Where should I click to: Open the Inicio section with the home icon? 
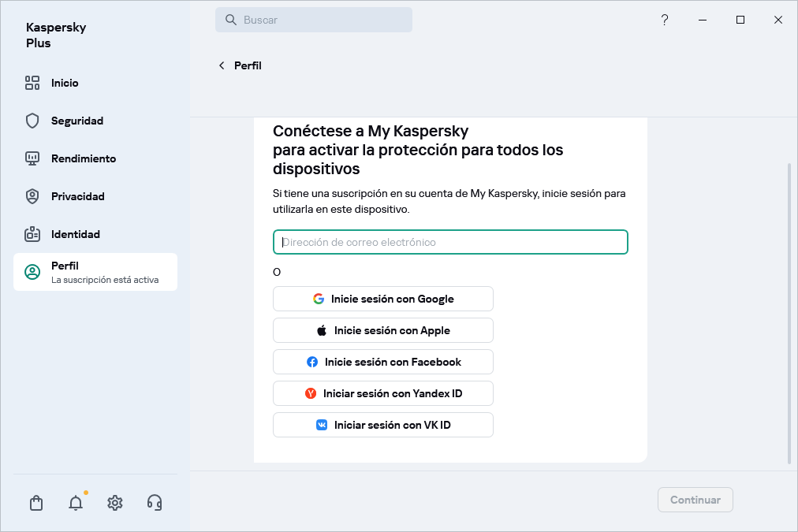tap(32, 83)
